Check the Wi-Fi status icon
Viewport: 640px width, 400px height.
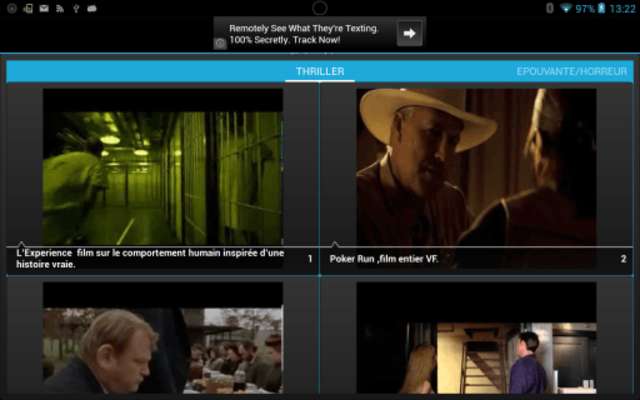[565, 8]
